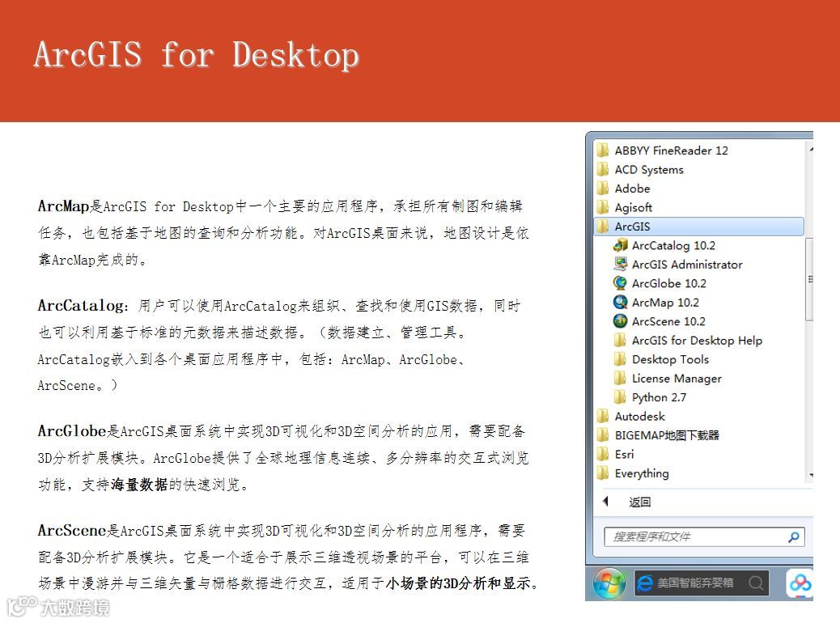Screen dimensions: 840x623
Task: Open ArcScene 10.2 in the ArcGIS group
Action: coord(660,321)
